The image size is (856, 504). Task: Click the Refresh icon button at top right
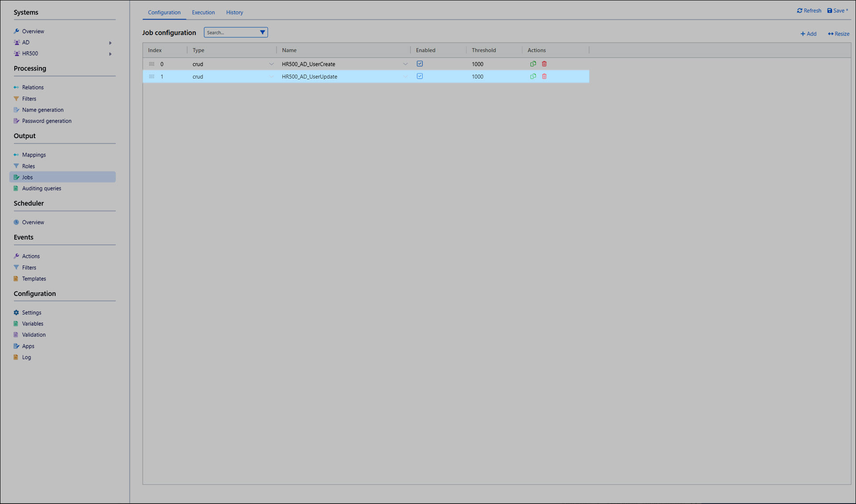809,11
